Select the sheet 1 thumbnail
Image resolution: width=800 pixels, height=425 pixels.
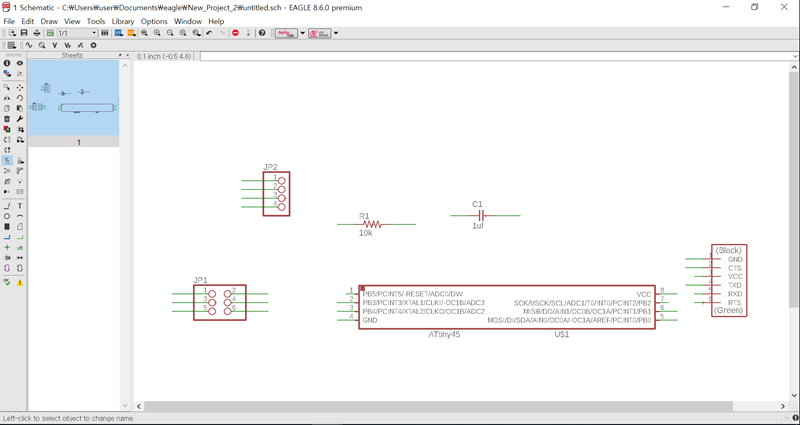click(73, 98)
